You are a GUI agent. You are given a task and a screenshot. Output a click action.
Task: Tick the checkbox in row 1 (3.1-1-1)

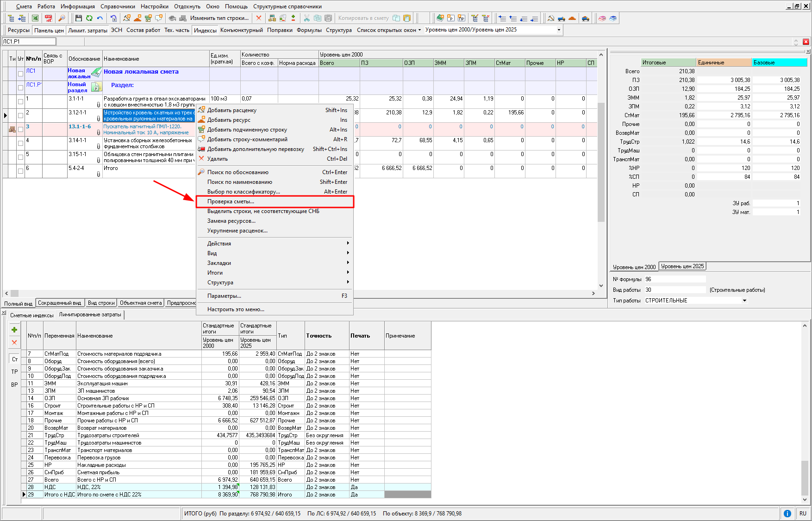click(20, 101)
